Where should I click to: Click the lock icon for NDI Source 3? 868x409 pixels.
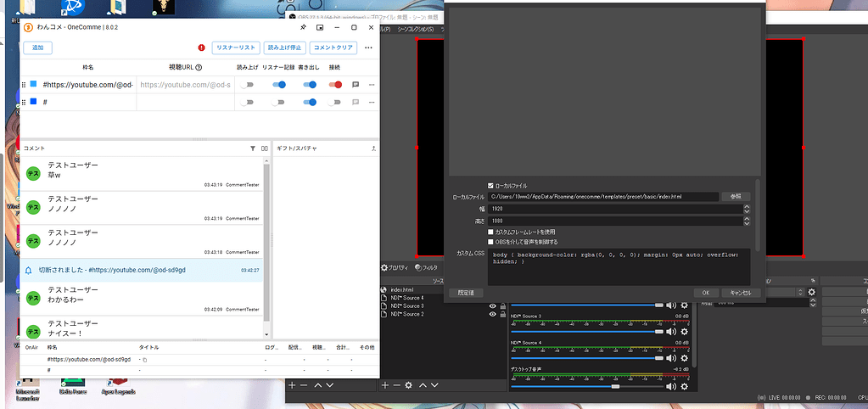coord(502,305)
